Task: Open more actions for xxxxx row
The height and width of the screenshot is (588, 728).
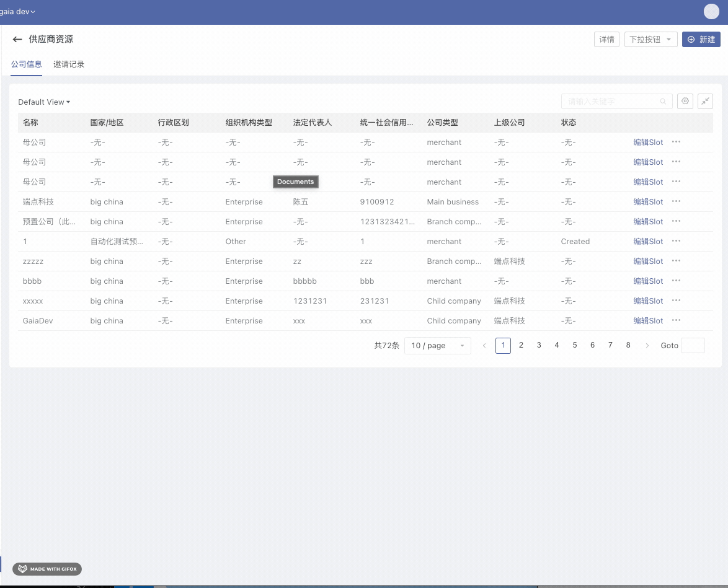Action: coord(676,301)
